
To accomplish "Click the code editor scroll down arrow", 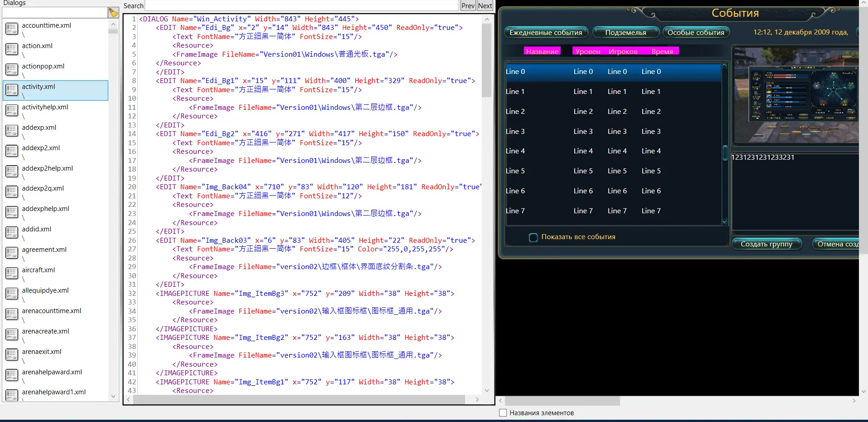I will click(487, 390).
